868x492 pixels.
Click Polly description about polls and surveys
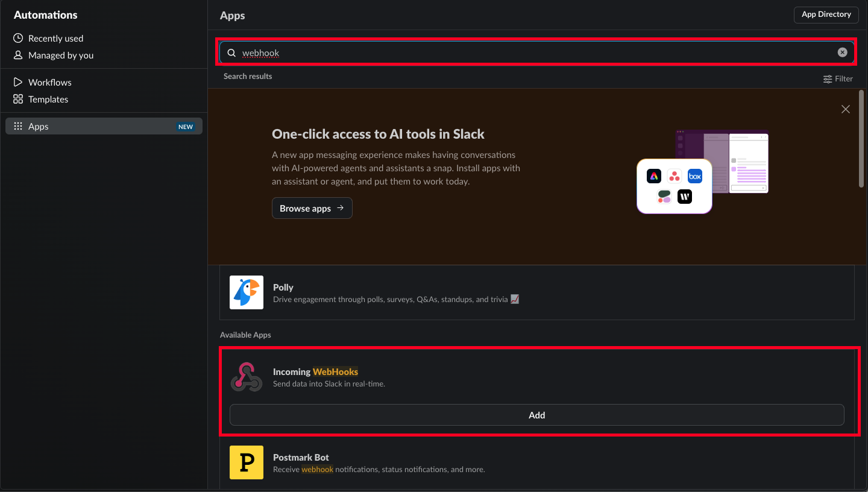(x=396, y=299)
